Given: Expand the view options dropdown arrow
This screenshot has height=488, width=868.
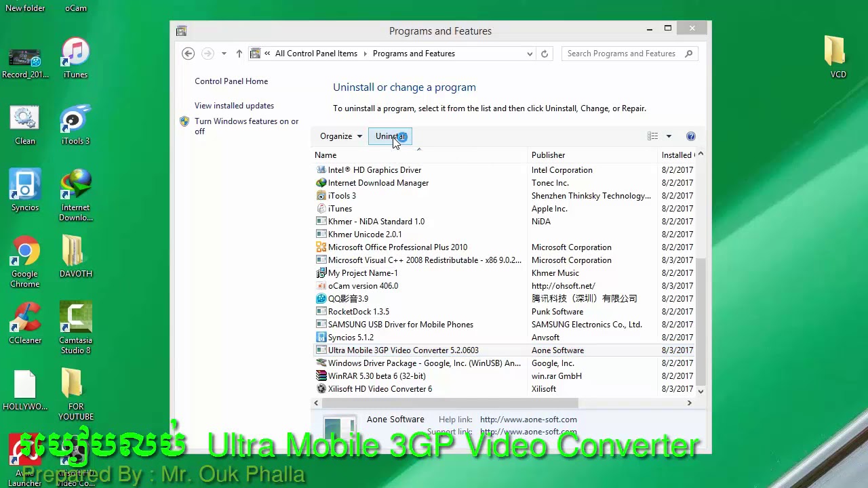Looking at the screenshot, I should (669, 136).
